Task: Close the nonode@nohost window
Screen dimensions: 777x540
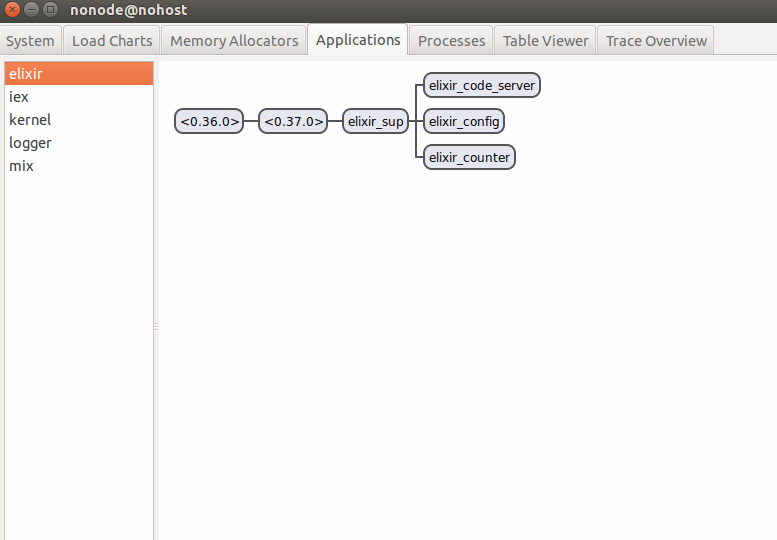Action: pos(12,9)
